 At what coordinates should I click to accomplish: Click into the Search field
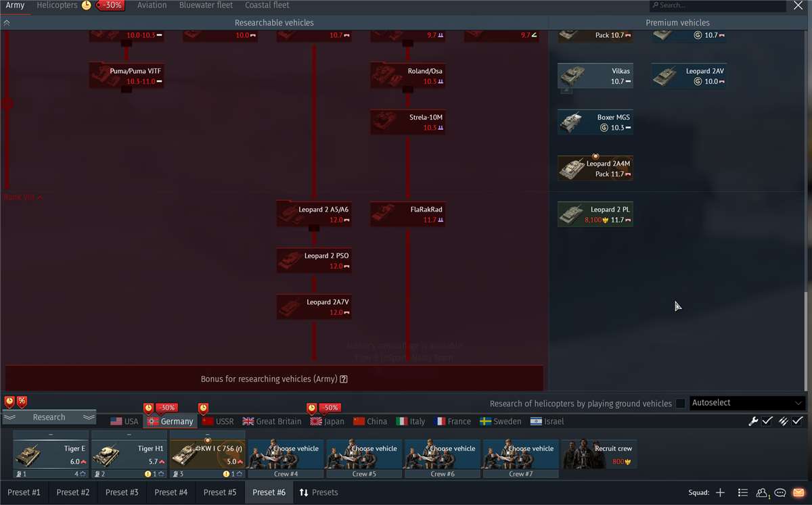tap(717, 5)
